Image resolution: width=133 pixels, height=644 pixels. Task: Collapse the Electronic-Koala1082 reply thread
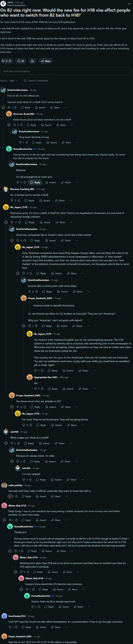(x=9, y=125)
